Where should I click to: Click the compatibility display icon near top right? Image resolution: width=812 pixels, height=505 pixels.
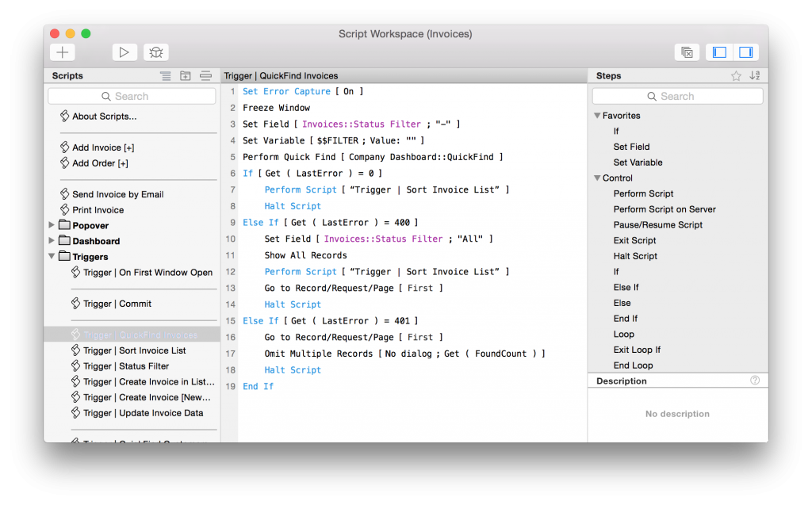coord(687,52)
